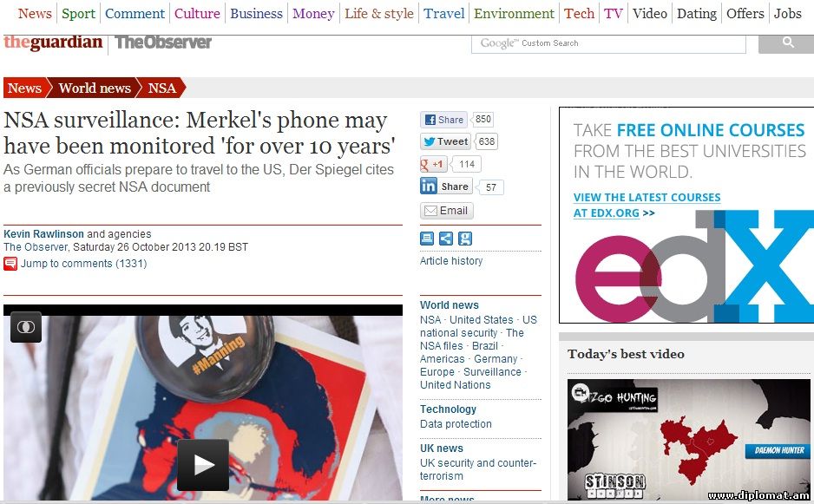Open the Environment section tab
This screenshot has height=504, width=814.
514,14
